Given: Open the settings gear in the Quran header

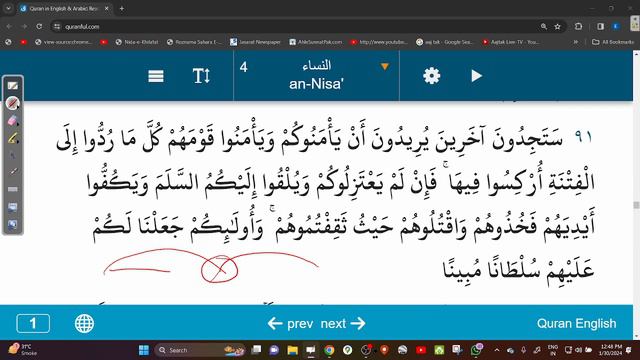Looking at the screenshot, I should point(431,76).
